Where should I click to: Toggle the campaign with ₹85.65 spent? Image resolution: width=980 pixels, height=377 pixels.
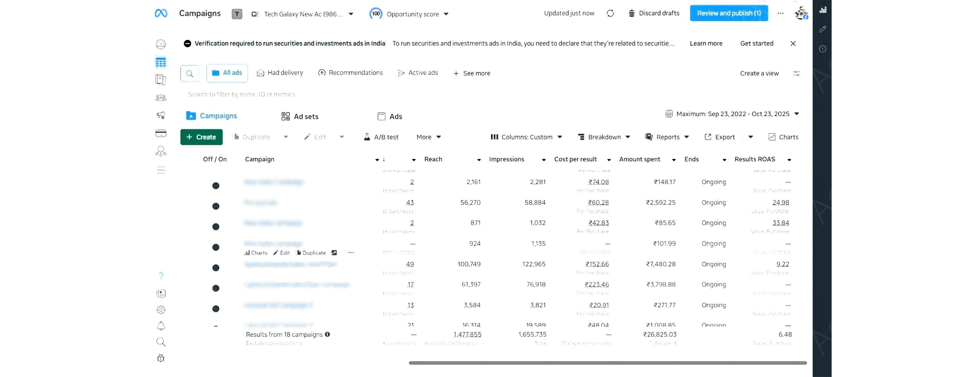point(216,227)
